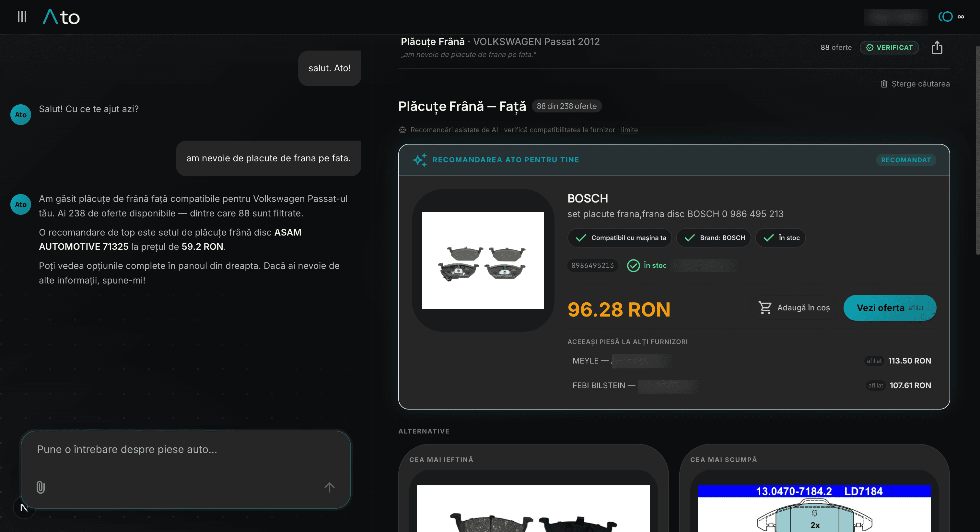
Task: Focus the car parts question input
Action: click(186, 449)
